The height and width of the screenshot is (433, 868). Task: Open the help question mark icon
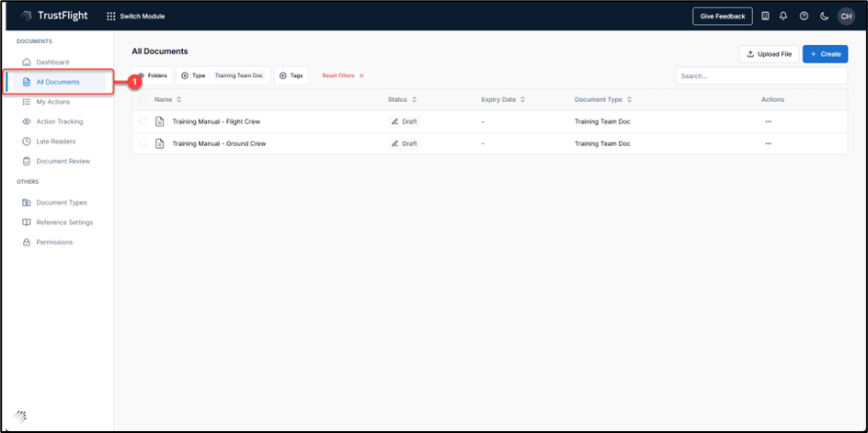point(804,16)
